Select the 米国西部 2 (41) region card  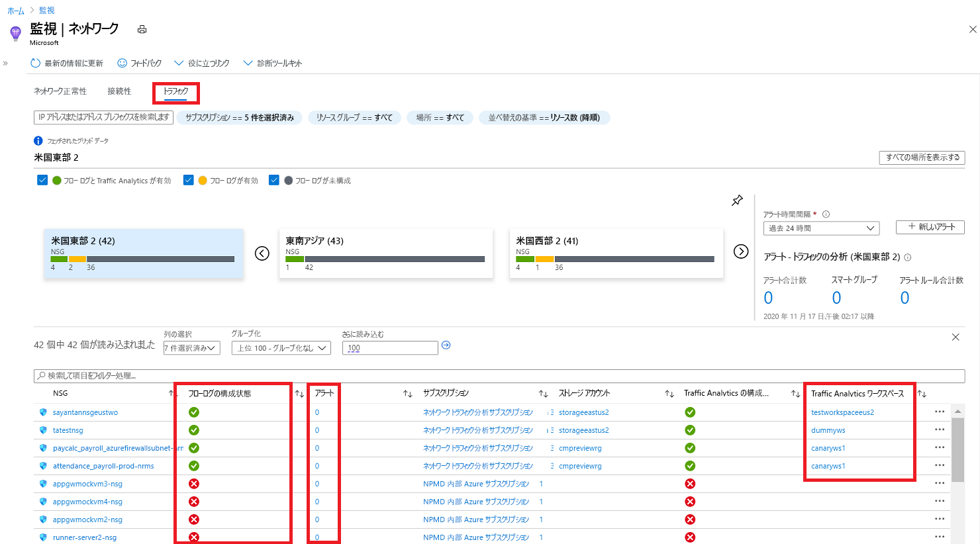point(616,253)
